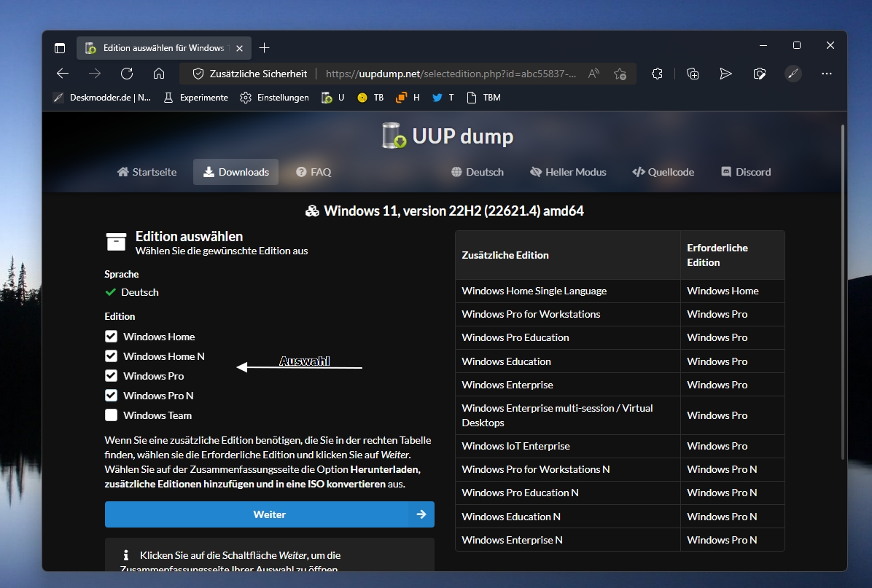Change language via the Deutsch menu item
The image size is (872, 588).
pos(478,172)
